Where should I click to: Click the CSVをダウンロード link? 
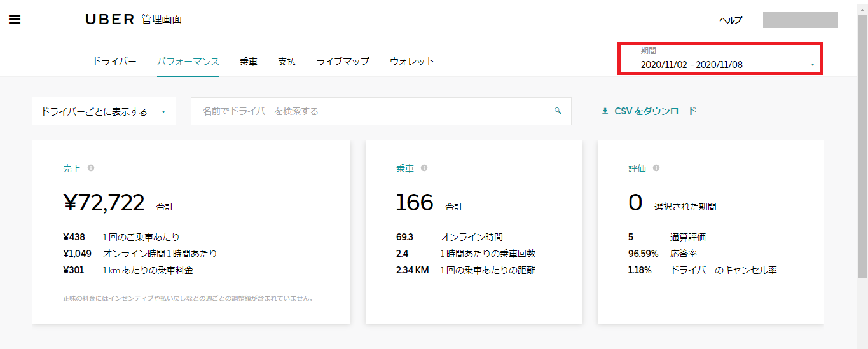[655, 111]
